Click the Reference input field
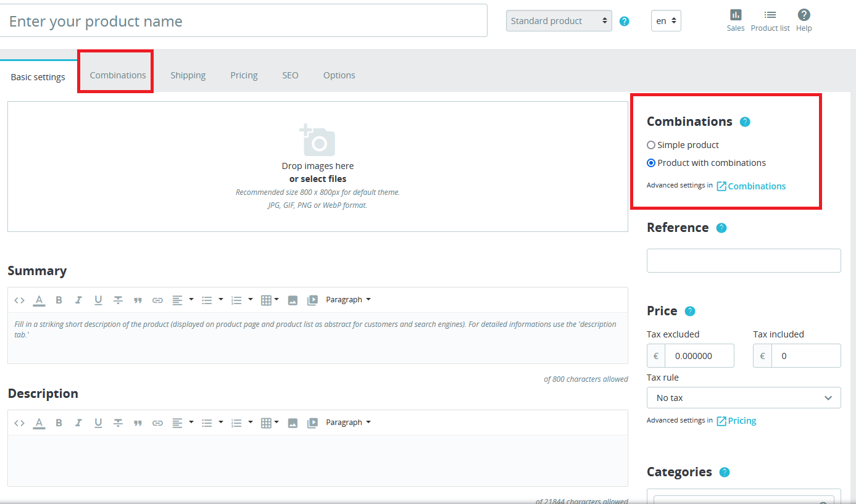The width and height of the screenshot is (856, 504). [743, 260]
